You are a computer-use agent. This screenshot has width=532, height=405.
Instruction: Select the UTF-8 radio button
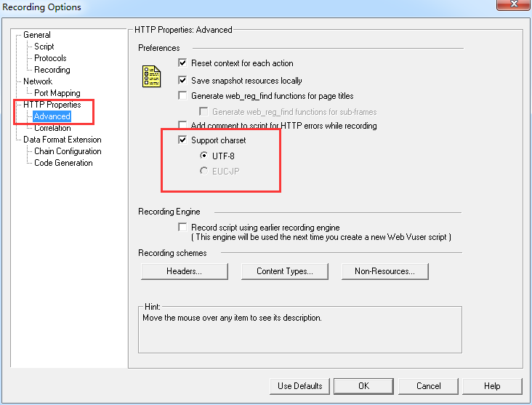tap(203, 156)
